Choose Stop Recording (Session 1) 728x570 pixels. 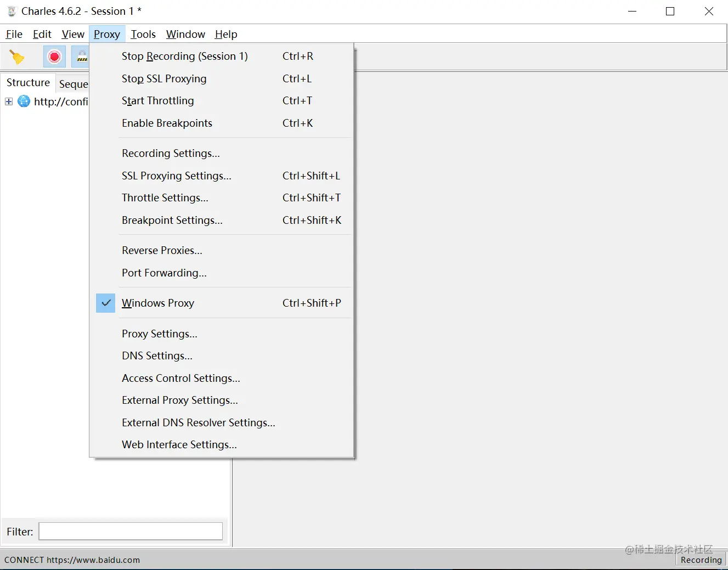tap(222, 57)
